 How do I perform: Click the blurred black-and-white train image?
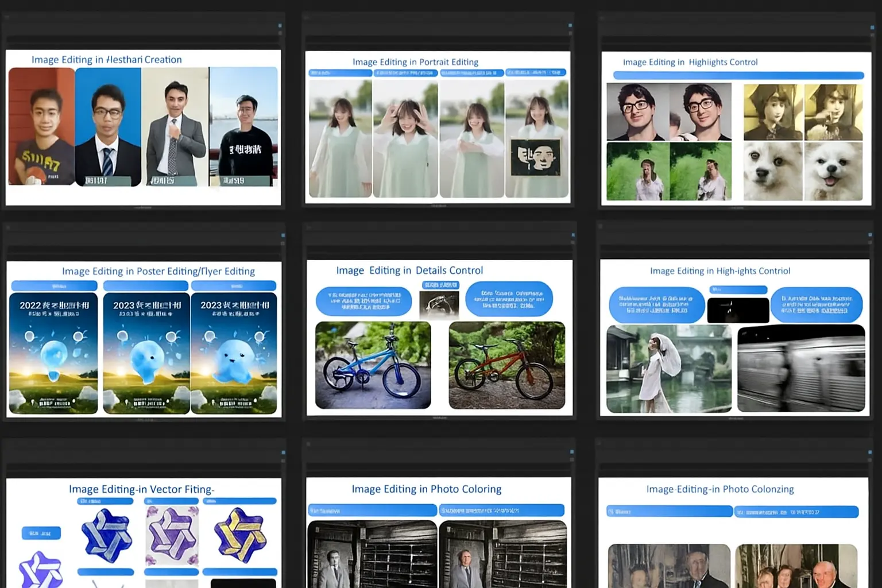pyautogui.click(x=801, y=369)
